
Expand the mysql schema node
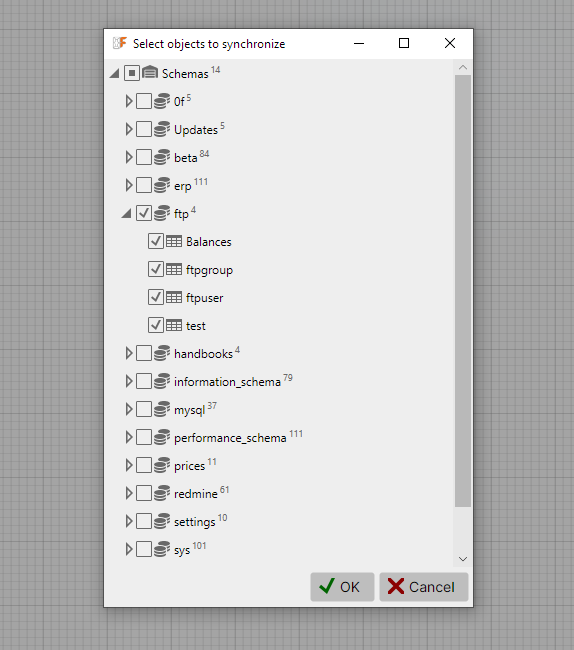click(129, 410)
